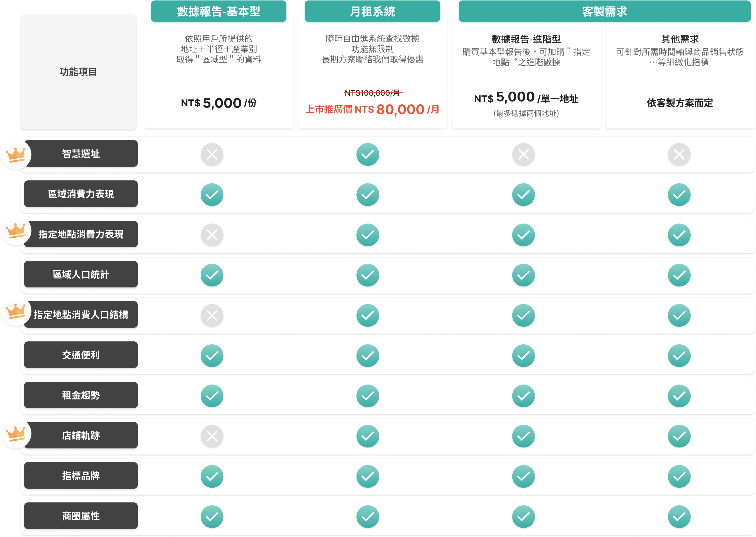
Task: Click the crown icon beside 店鋪軌跡
Action: 16,433
